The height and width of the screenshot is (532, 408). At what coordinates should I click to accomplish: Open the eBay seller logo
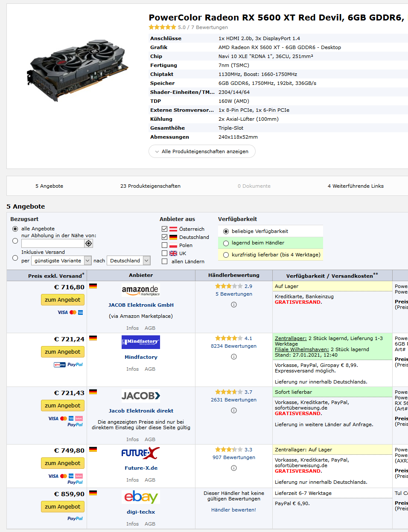[141, 497]
